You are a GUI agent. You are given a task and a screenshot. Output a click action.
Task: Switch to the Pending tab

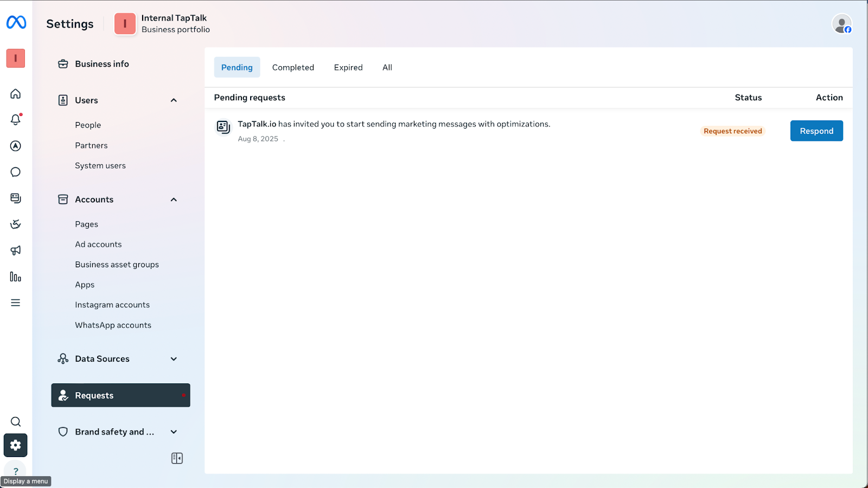click(x=237, y=67)
